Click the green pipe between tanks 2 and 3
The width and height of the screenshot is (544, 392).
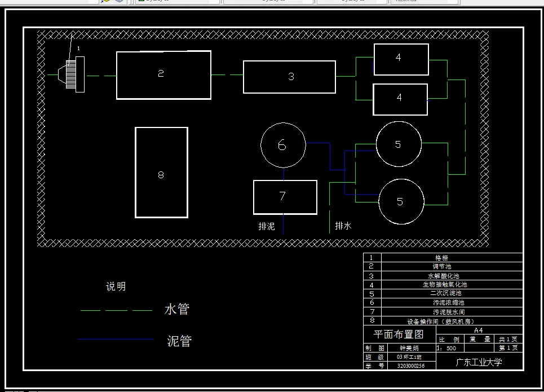(227, 74)
